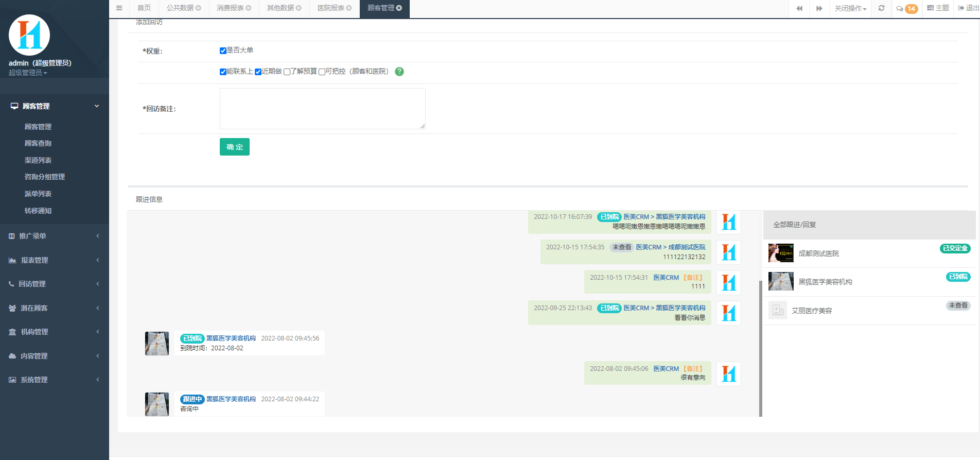Select 成都测试医院 in the follow-up list
Screen dimensions: 980x460
(818, 253)
